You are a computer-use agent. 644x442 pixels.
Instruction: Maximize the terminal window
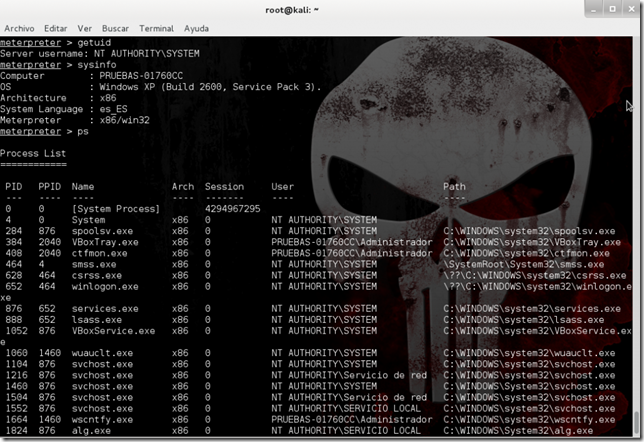pyautogui.click(x=612, y=9)
